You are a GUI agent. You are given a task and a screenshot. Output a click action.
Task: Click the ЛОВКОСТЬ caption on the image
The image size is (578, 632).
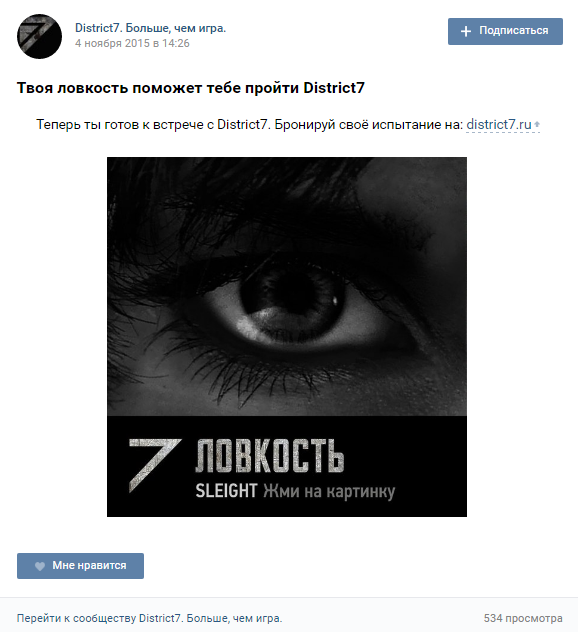tap(269, 455)
